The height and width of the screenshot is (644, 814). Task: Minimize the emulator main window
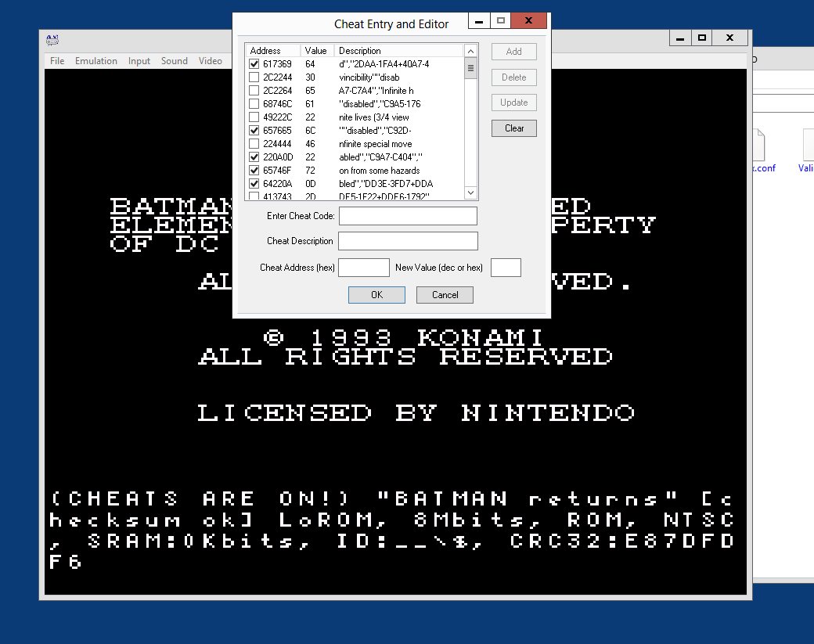(680, 38)
